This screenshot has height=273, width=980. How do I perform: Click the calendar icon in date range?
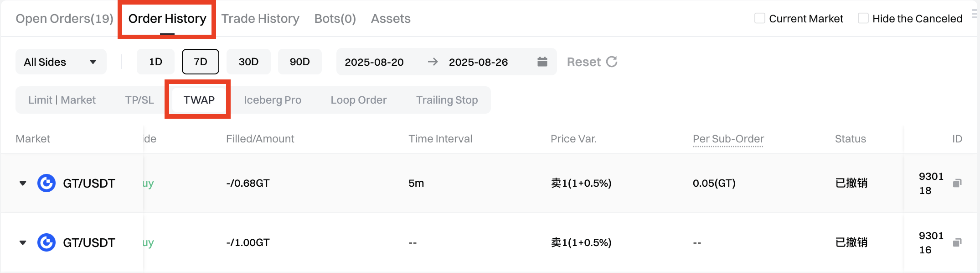pos(542,62)
